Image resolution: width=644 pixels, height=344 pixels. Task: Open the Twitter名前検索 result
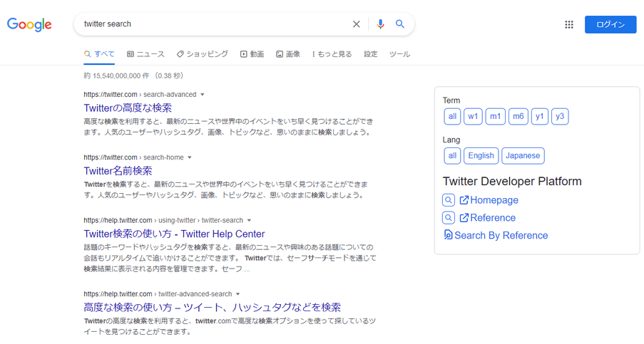click(x=118, y=170)
